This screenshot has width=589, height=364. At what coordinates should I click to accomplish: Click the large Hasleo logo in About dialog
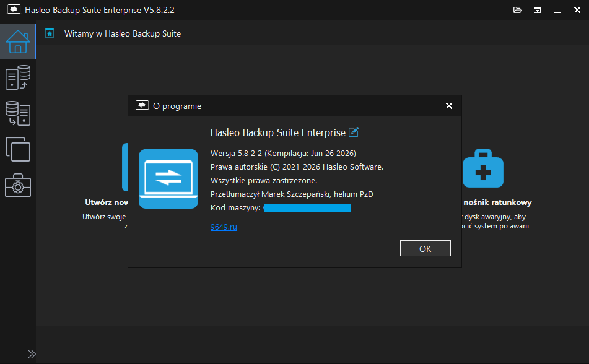pos(168,179)
